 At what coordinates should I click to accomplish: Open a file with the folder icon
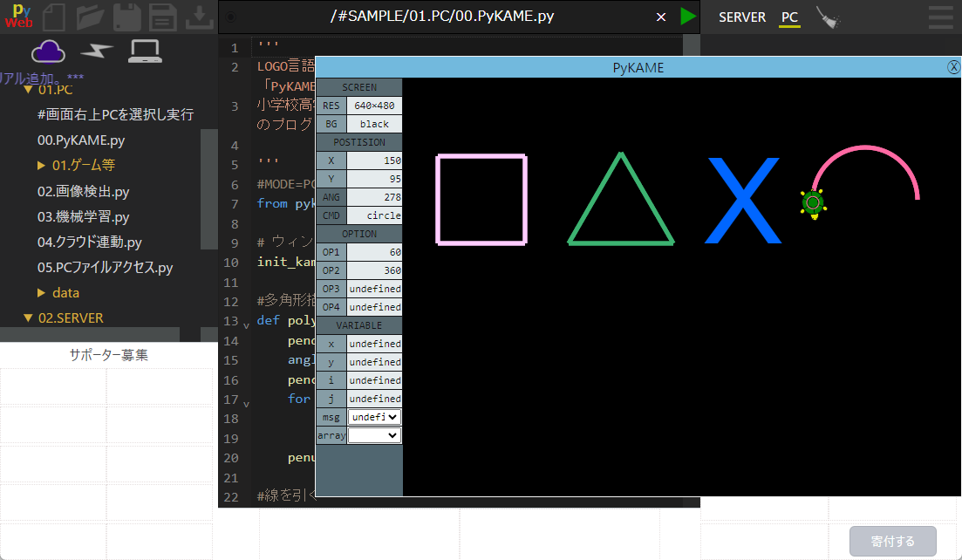pyautogui.click(x=89, y=17)
